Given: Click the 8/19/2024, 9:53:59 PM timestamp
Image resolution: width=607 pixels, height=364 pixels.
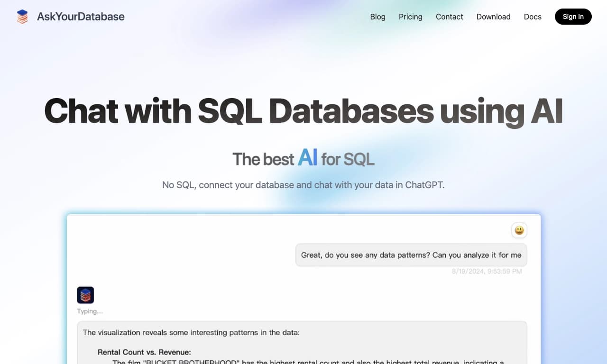Looking at the screenshot, I should point(487,272).
